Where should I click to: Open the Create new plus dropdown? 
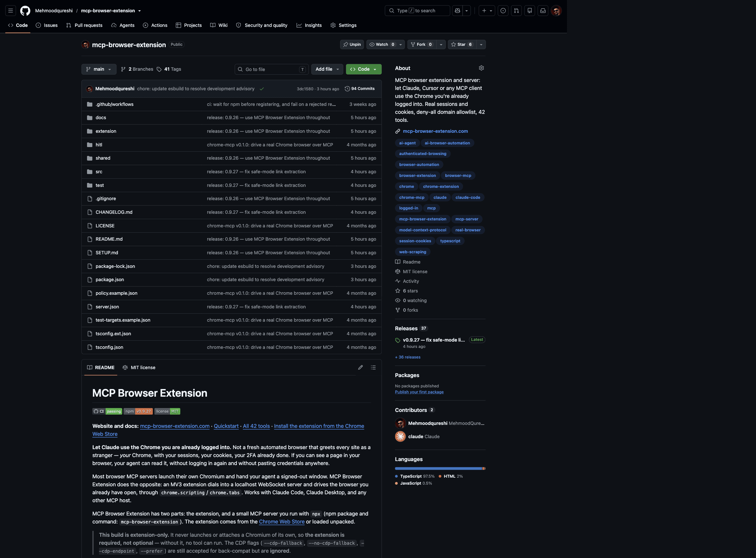(x=487, y=11)
